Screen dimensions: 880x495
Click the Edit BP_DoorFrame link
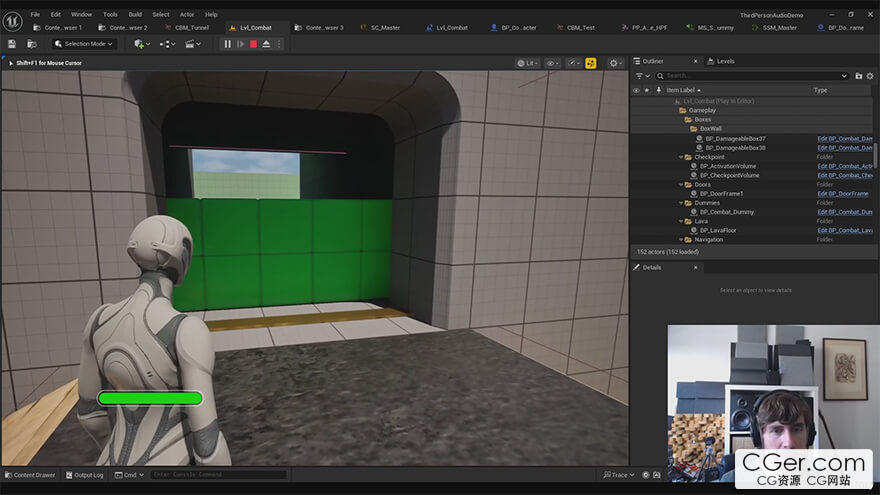coord(842,194)
